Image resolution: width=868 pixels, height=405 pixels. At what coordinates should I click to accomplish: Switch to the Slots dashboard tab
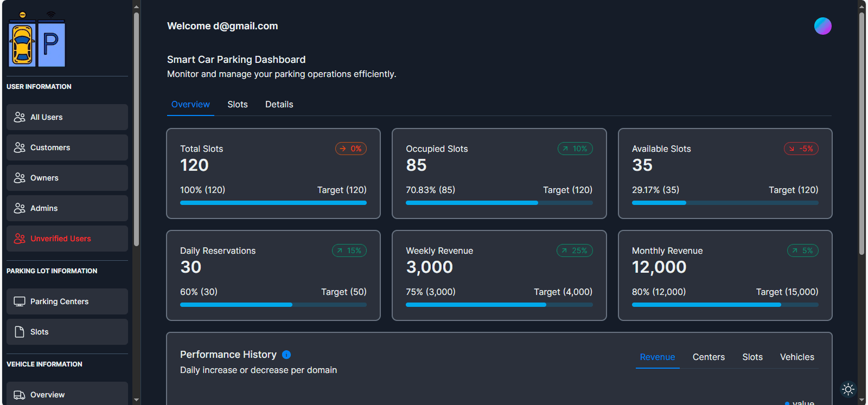[237, 105]
